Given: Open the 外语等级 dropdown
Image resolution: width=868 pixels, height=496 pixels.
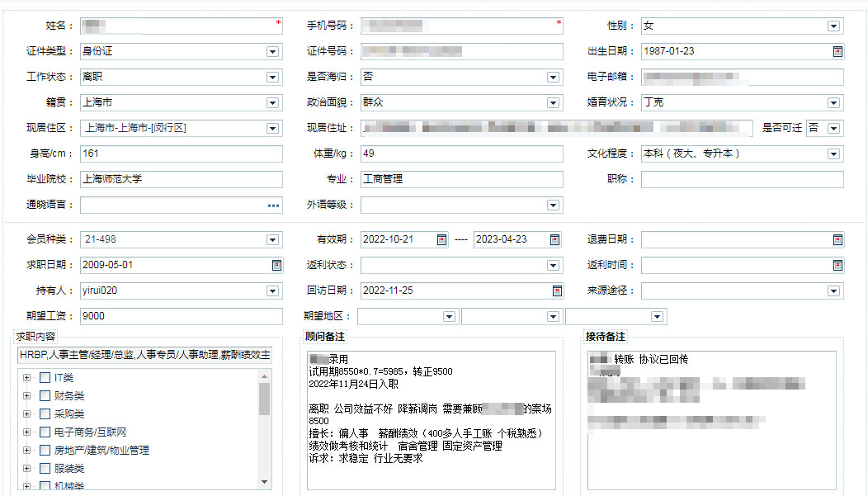Looking at the screenshot, I should click(553, 205).
